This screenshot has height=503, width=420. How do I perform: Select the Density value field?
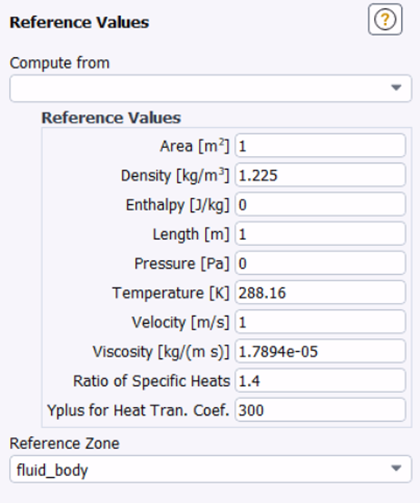coord(320,175)
